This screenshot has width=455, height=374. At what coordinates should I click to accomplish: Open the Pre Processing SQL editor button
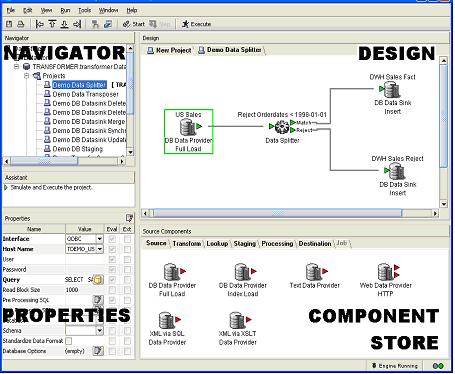tap(98, 300)
